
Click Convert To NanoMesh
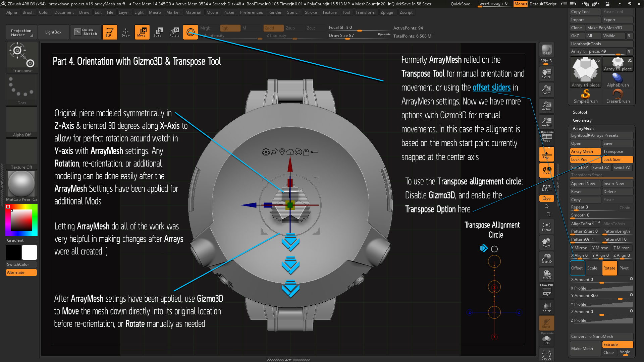click(x=601, y=337)
